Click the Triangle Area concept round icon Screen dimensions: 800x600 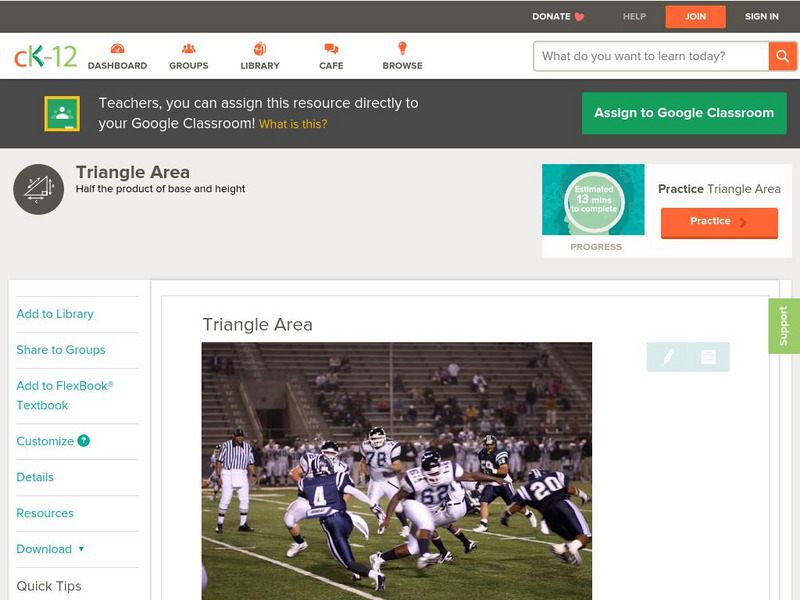(38, 189)
